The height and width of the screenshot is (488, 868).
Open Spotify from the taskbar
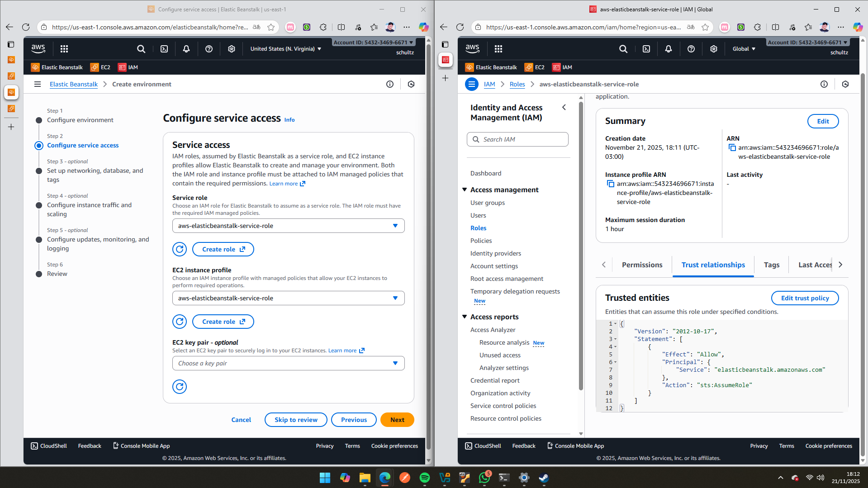click(425, 478)
